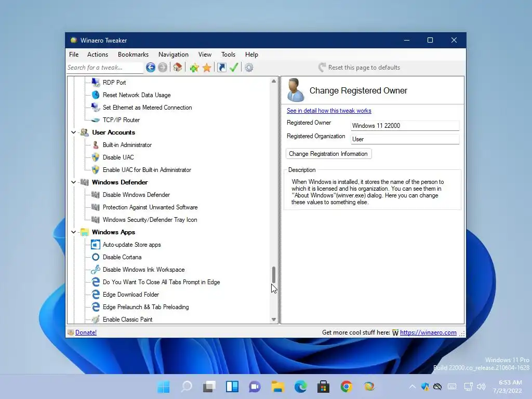Select Enable UAC for Built-in Administrator
Screen dimensions: 532x399
[147, 170]
